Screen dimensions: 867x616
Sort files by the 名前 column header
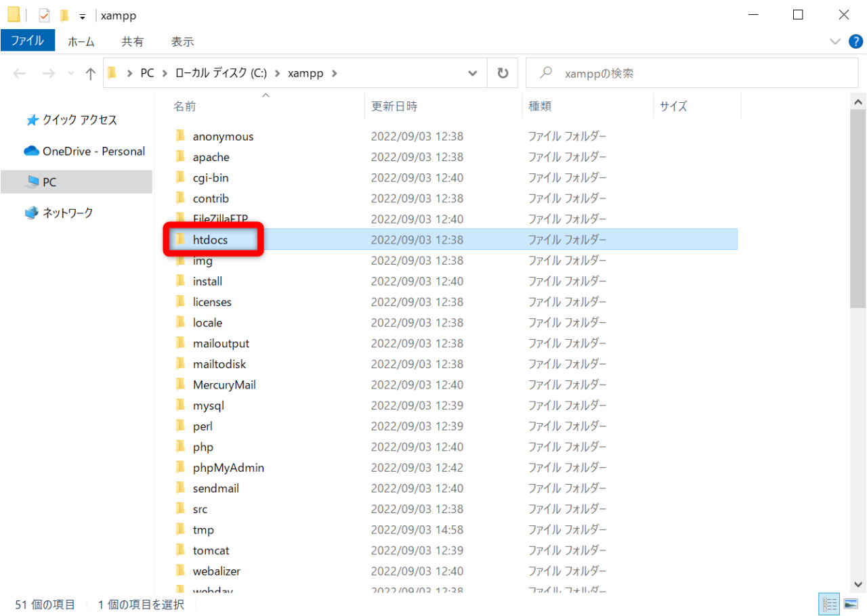(x=184, y=106)
